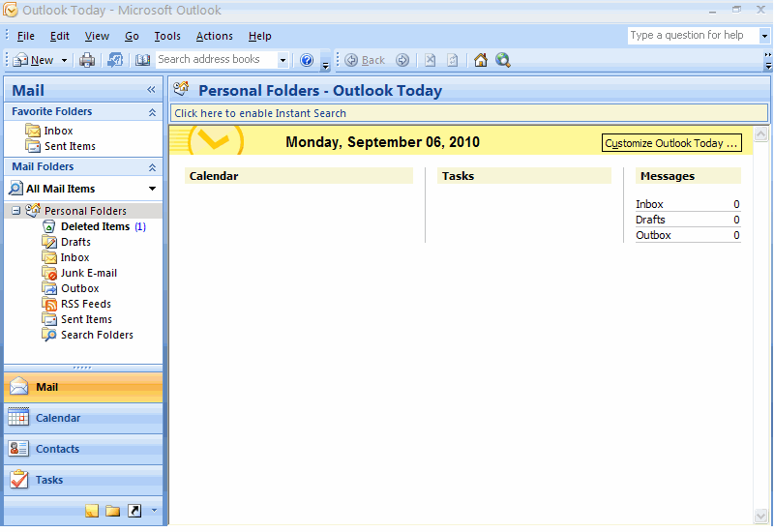Select the Personal Folders root

click(x=85, y=211)
